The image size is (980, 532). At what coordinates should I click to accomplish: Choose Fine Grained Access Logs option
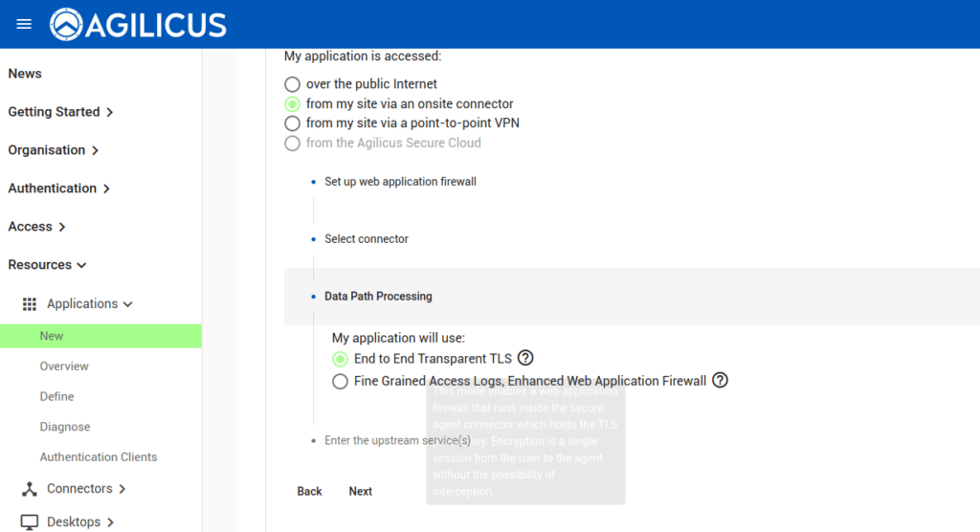tap(340, 382)
